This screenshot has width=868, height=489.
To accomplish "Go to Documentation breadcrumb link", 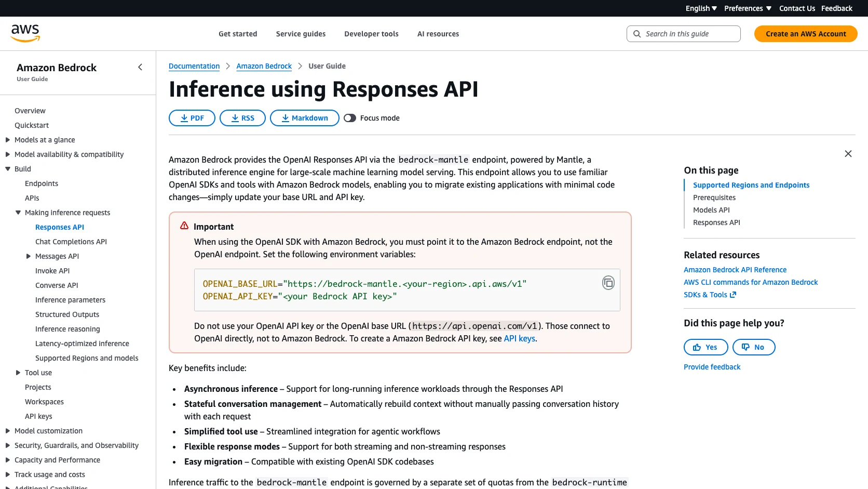I will coord(194,66).
